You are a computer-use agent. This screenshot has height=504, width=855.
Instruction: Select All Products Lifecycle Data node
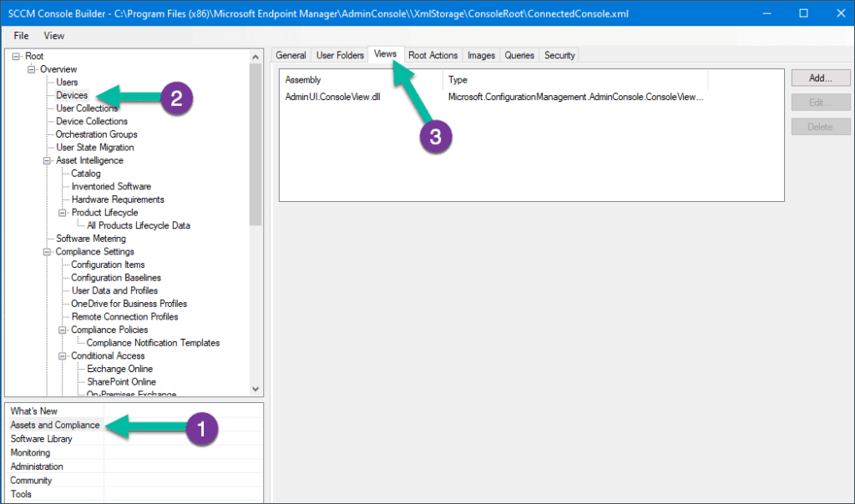[x=139, y=225]
